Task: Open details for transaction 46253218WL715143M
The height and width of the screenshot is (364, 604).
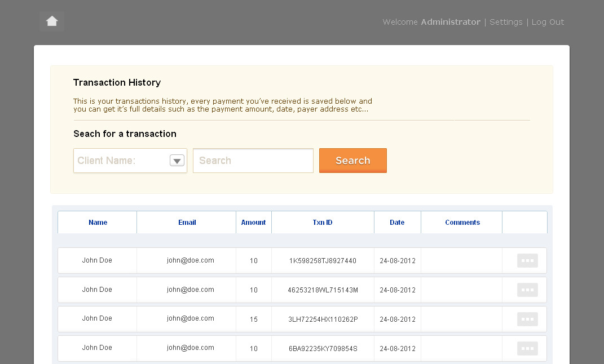Action: 527,290
